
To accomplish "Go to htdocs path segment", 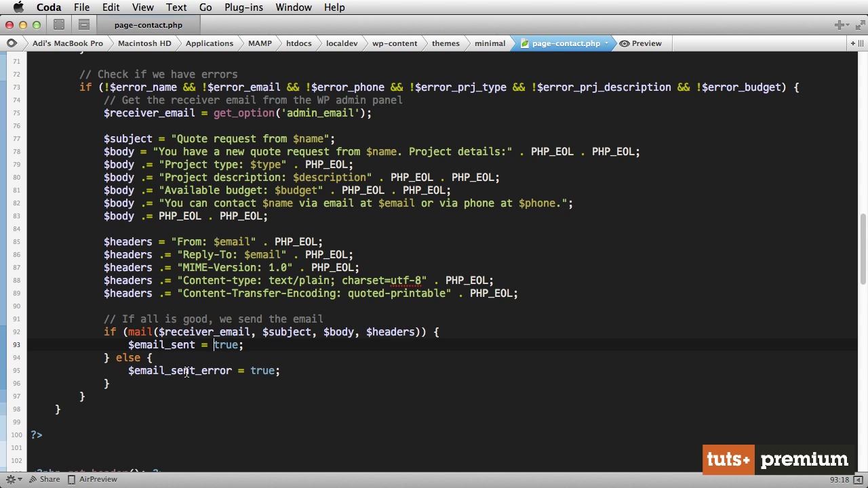I will tap(299, 43).
